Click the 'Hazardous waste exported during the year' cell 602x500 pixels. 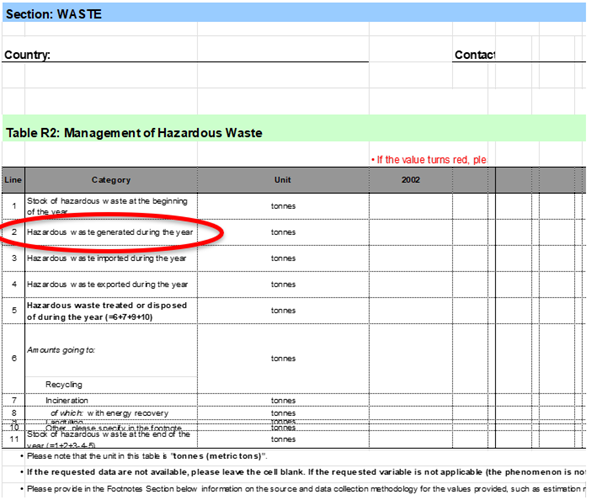(x=107, y=284)
